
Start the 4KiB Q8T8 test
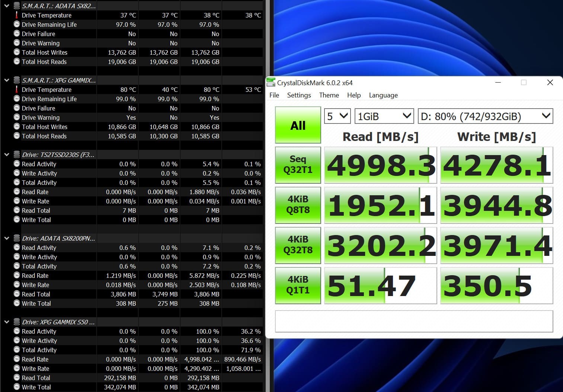tap(298, 205)
